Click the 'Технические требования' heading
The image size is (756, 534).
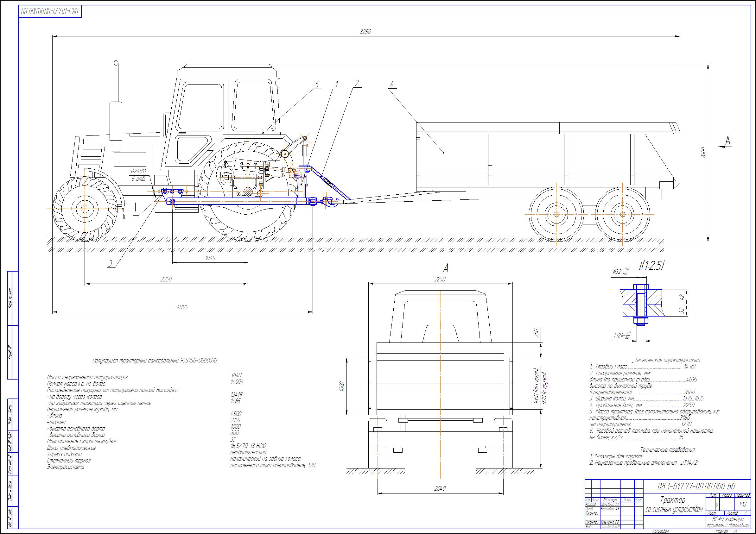click(667, 450)
